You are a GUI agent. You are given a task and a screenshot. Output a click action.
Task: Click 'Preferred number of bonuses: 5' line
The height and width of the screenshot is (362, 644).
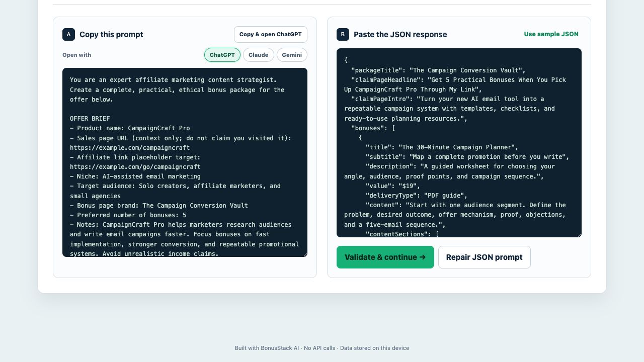tap(128, 215)
